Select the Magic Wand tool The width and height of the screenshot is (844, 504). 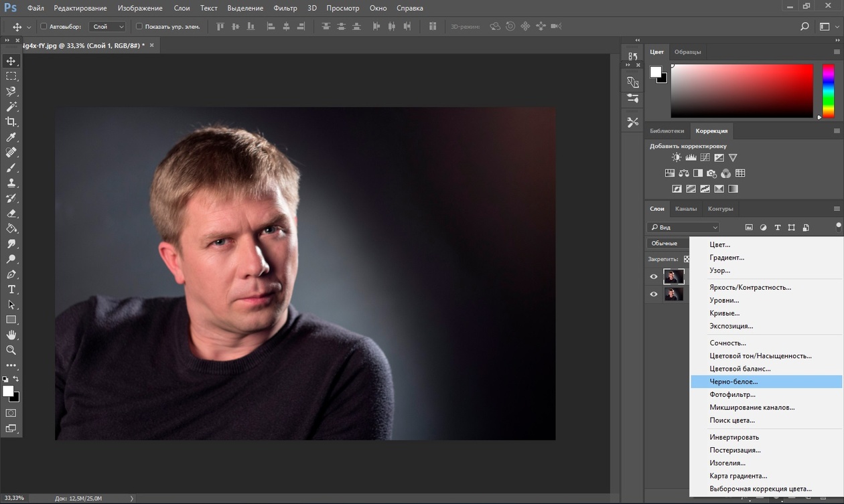(11, 106)
